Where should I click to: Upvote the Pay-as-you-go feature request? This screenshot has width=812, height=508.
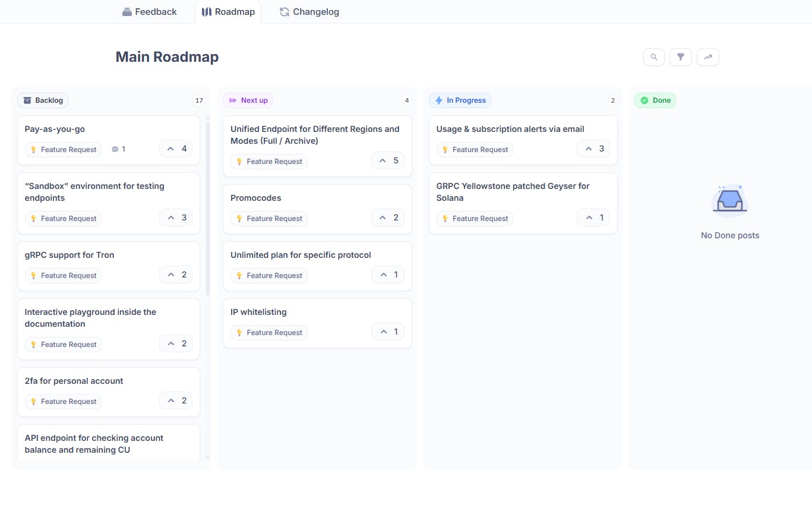pos(172,149)
